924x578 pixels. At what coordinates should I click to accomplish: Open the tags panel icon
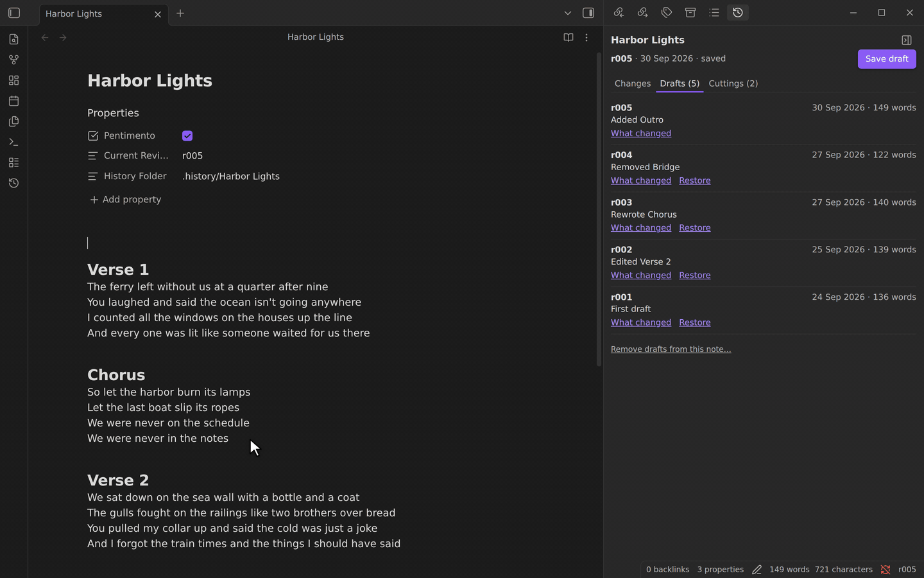667,12
